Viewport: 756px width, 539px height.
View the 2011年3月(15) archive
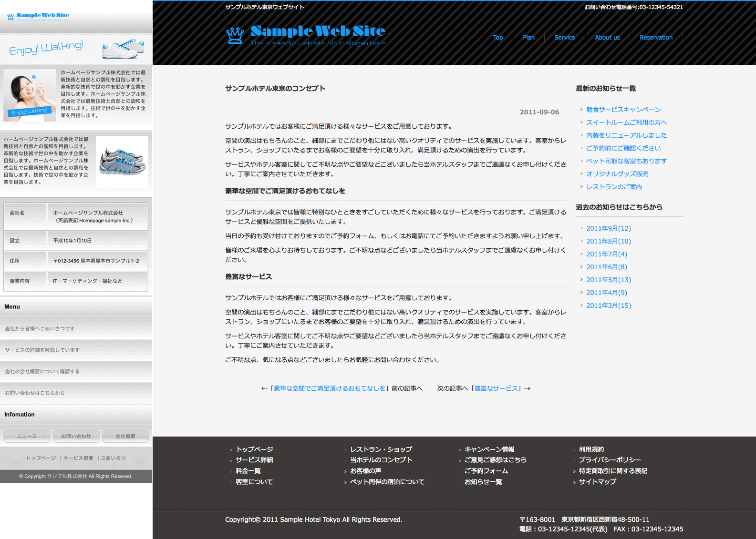pos(608,305)
